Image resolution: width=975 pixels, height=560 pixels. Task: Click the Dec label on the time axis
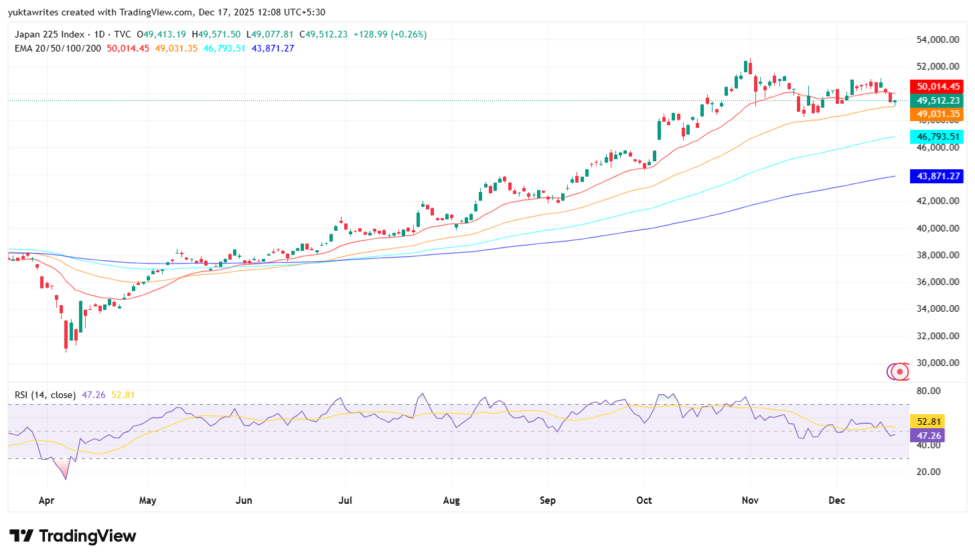pos(836,500)
